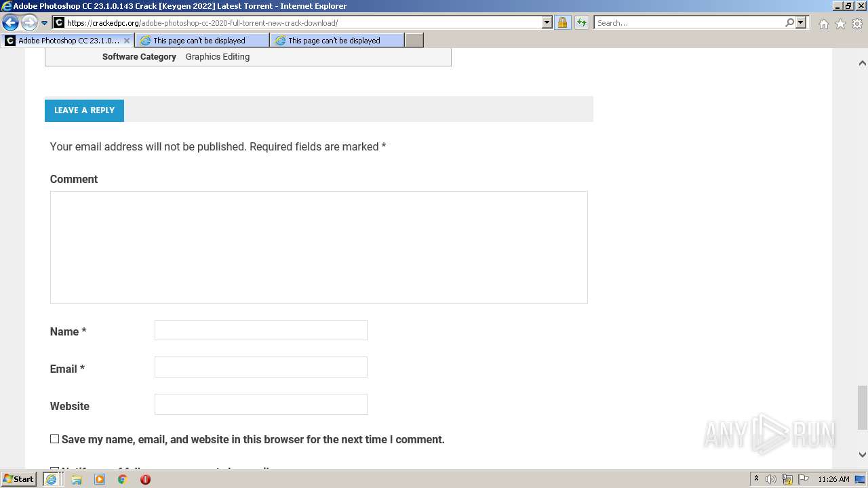Open the search provider dropdown arrow
Image resolution: width=868 pixels, height=488 pixels.
click(801, 22)
